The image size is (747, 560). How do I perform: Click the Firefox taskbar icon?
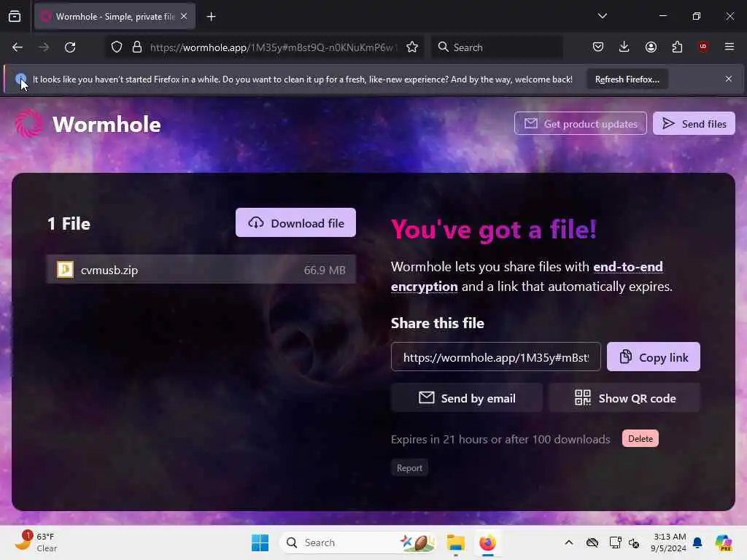coord(487,542)
